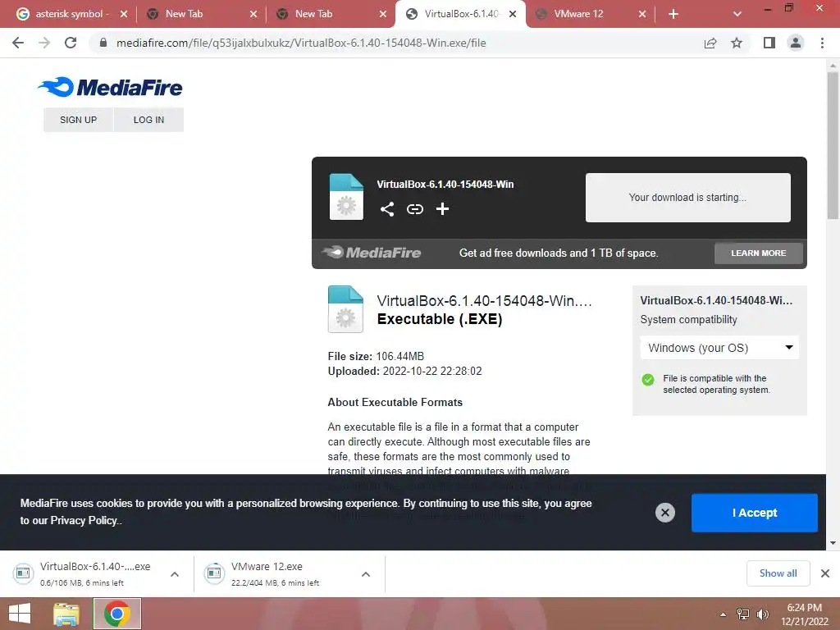Close the VirtualBox-6.1.40 tab

coord(513,14)
